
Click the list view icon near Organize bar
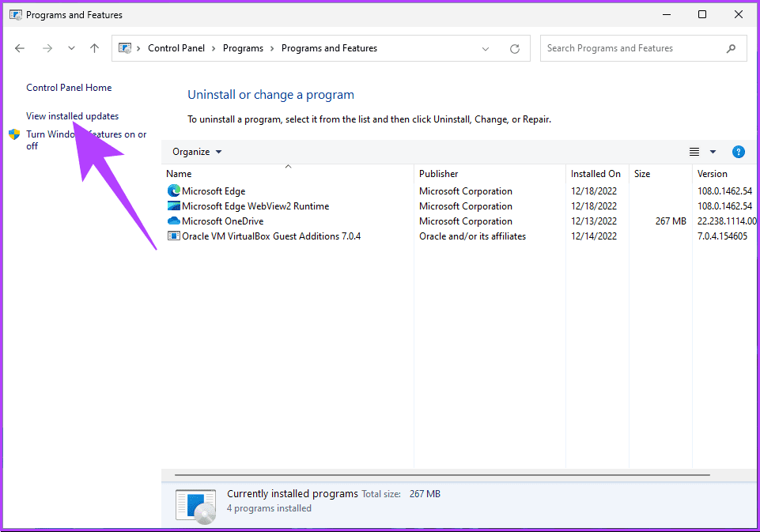point(694,151)
